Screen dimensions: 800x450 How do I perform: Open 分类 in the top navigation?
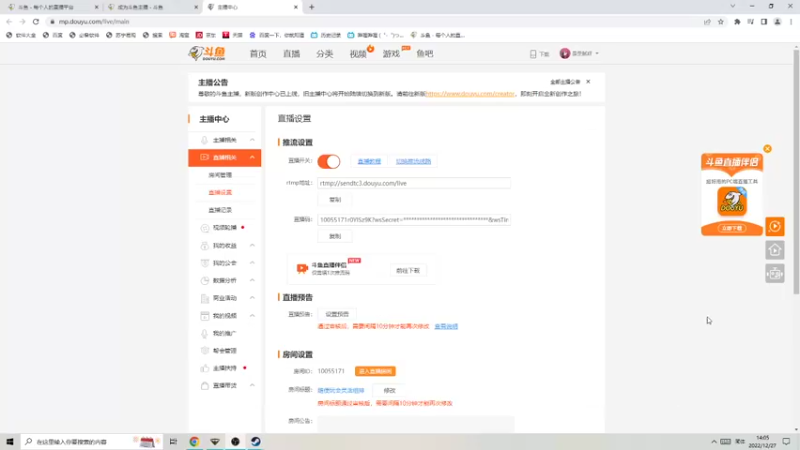324,54
